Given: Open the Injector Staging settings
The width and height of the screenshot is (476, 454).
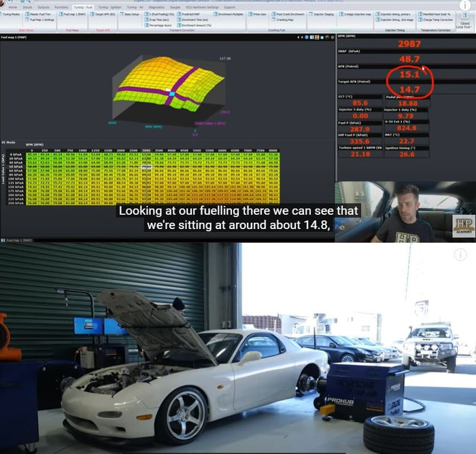Looking at the screenshot, I should 322,14.
